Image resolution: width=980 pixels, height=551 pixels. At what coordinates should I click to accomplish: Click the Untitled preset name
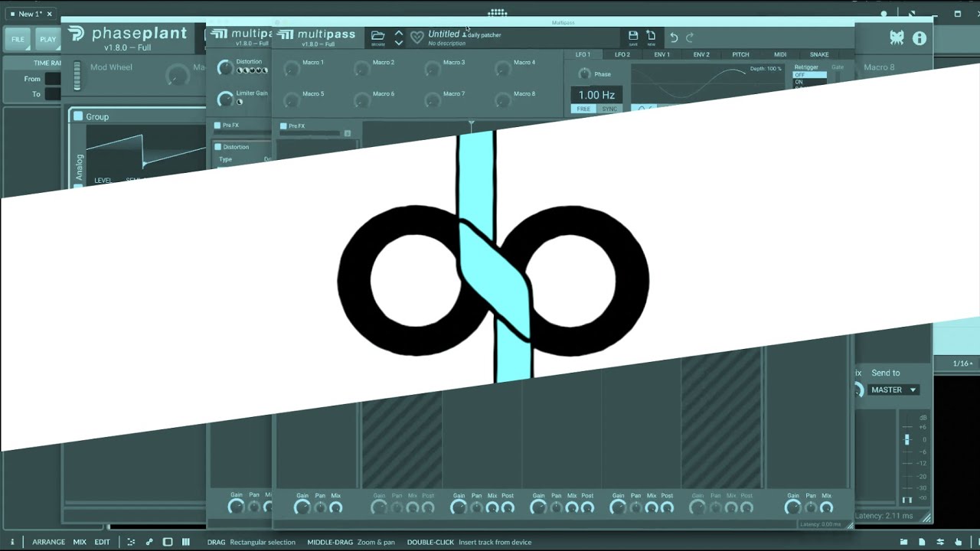point(443,34)
